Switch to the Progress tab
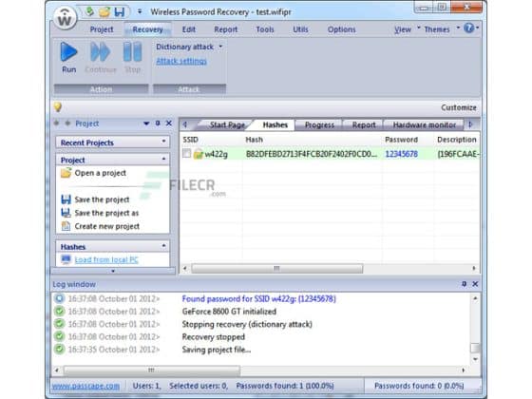Image resolution: width=532 pixels, height=399 pixels. (319, 124)
